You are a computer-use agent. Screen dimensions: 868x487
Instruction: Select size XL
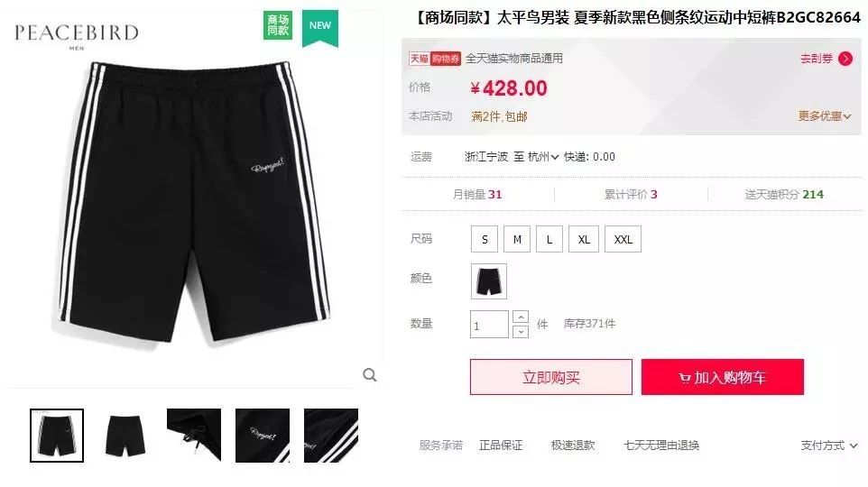point(584,239)
